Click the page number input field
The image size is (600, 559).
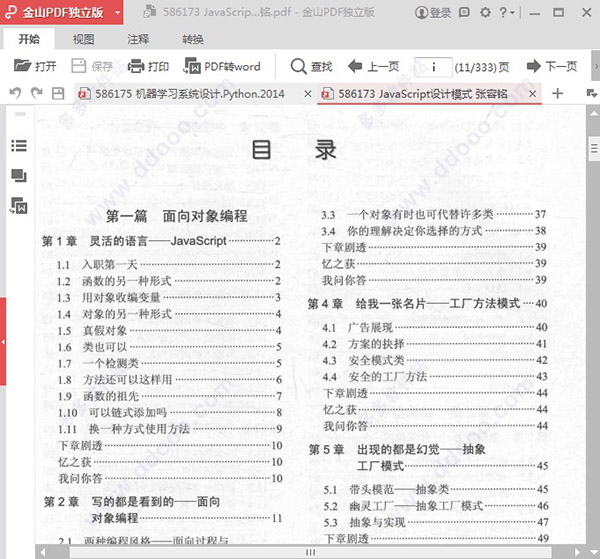[x=433, y=67]
